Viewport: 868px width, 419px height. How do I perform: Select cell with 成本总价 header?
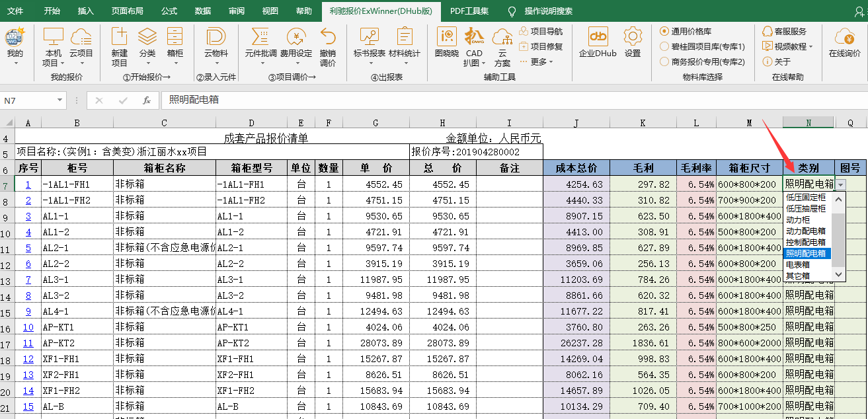pyautogui.click(x=576, y=169)
